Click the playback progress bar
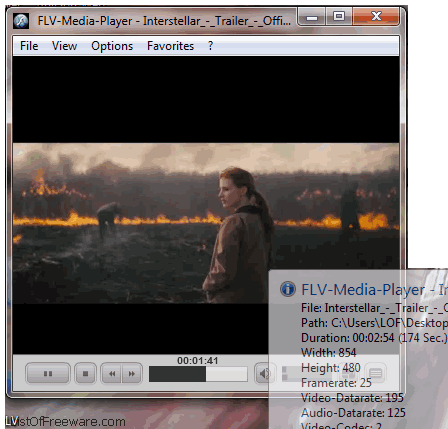The width and height of the screenshot is (448, 429). [x=198, y=374]
